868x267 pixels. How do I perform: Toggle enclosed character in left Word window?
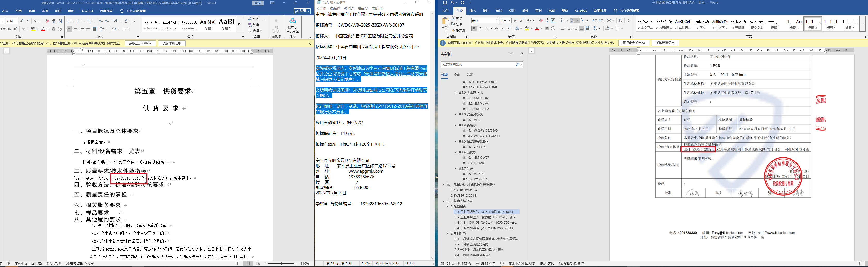(x=60, y=29)
